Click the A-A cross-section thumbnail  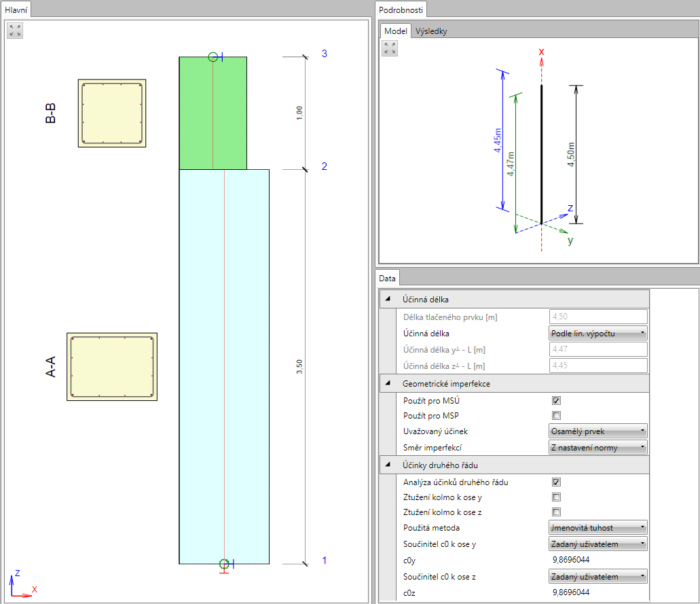[x=112, y=367]
